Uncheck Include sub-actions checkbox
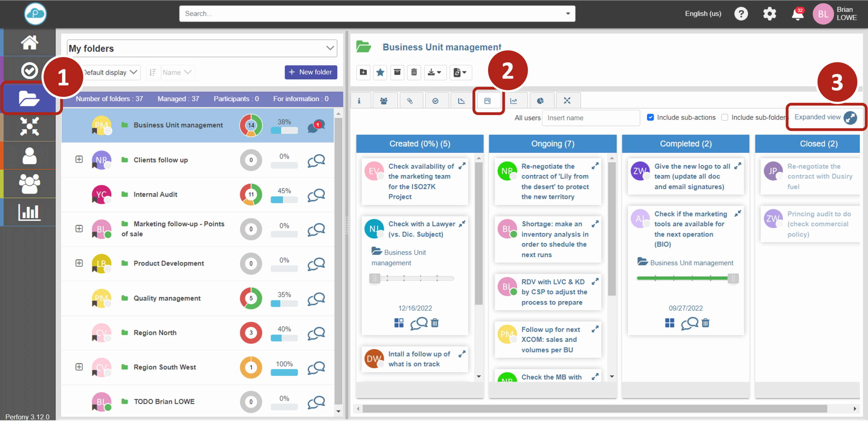Viewport: 868px width, 421px height. (x=650, y=118)
